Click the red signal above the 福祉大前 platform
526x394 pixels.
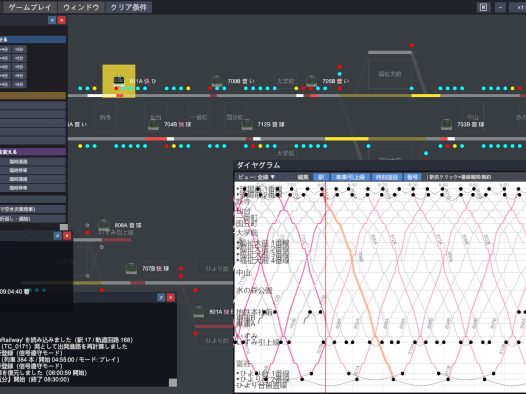pyautogui.click(x=412, y=45)
